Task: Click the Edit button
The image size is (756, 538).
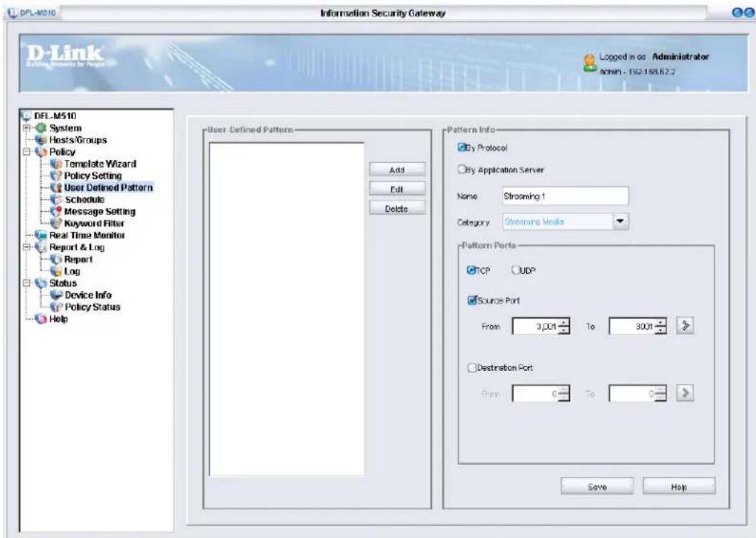Action: (397, 189)
